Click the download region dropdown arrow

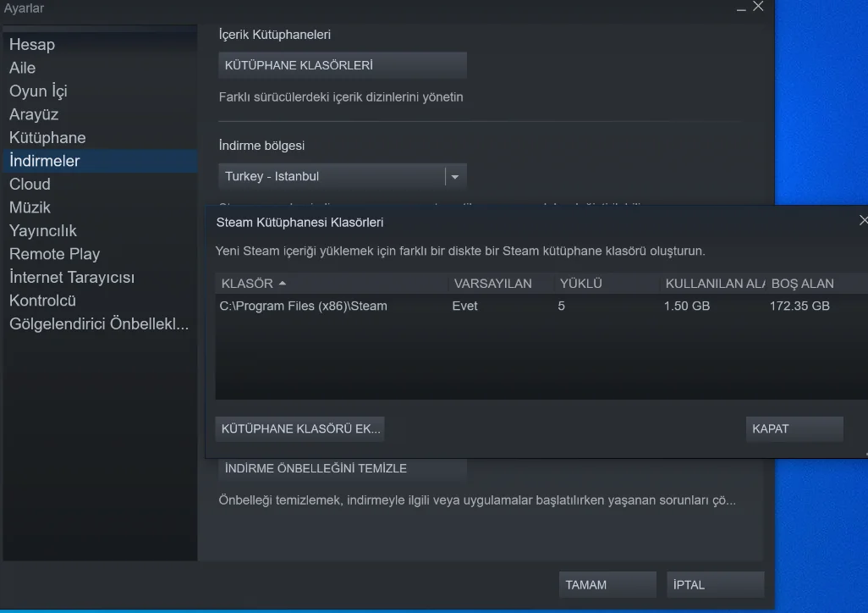tap(455, 177)
